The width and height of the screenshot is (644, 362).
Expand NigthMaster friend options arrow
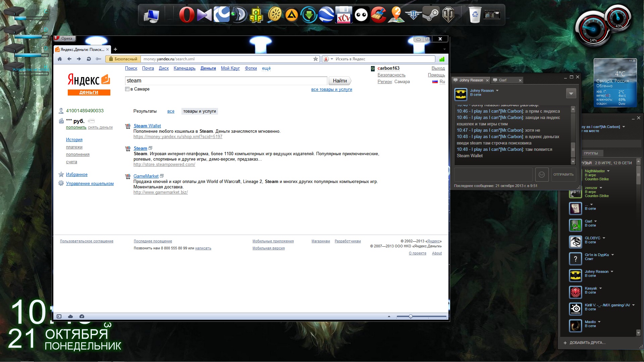point(608,171)
